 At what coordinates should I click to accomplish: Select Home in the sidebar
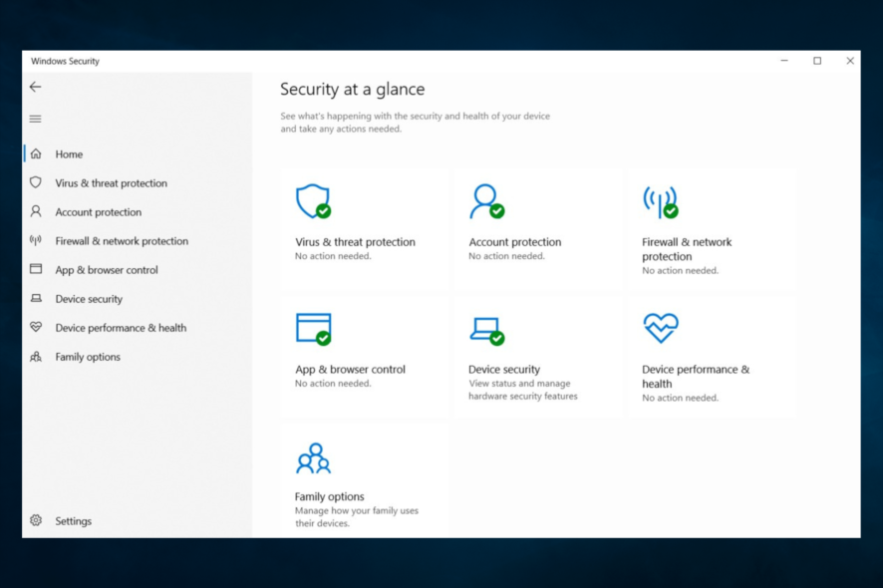tap(69, 154)
